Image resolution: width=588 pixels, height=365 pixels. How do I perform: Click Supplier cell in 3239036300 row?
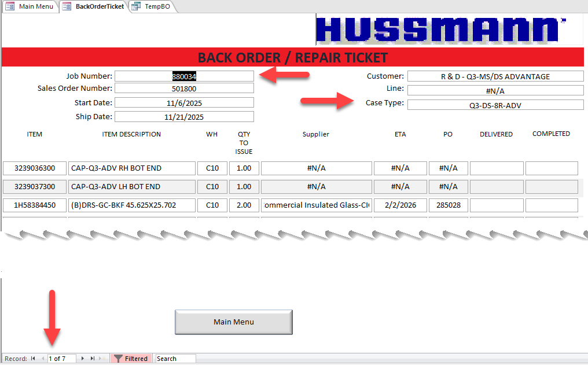[x=317, y=168]
